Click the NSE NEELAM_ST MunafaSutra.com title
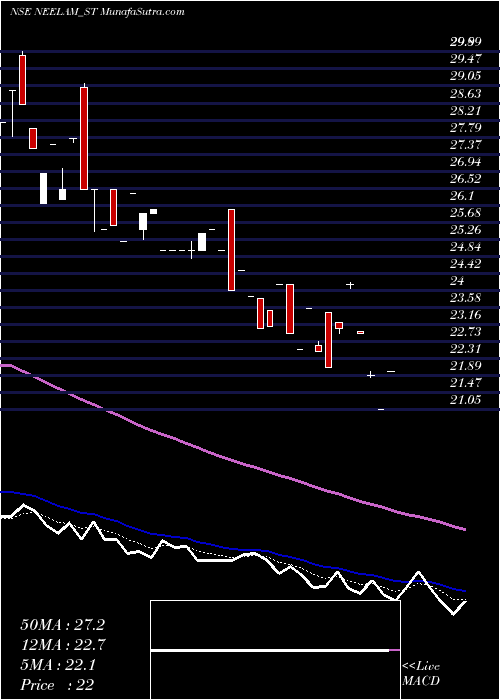This screenshot has width=500, height=700. tap(97, 12)
